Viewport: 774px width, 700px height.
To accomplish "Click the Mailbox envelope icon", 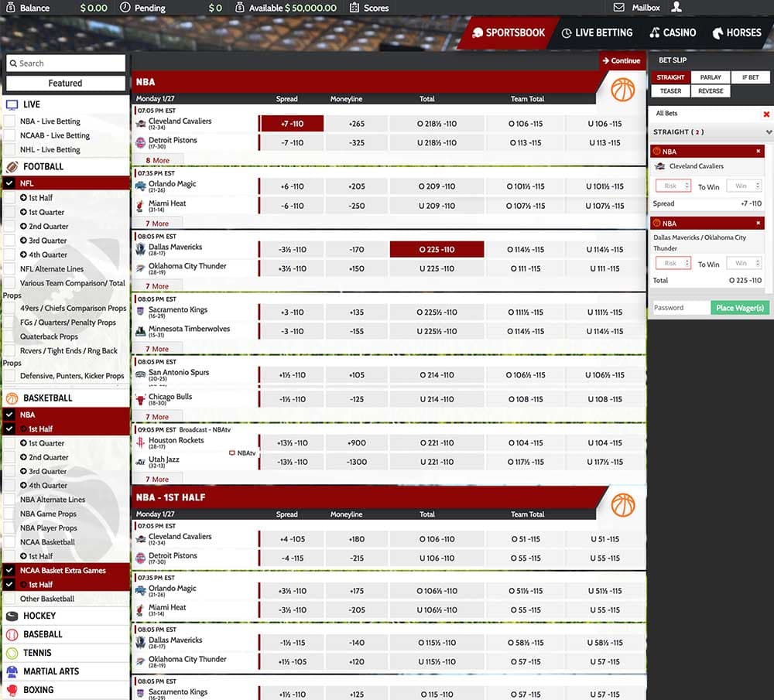I will 618,8.
